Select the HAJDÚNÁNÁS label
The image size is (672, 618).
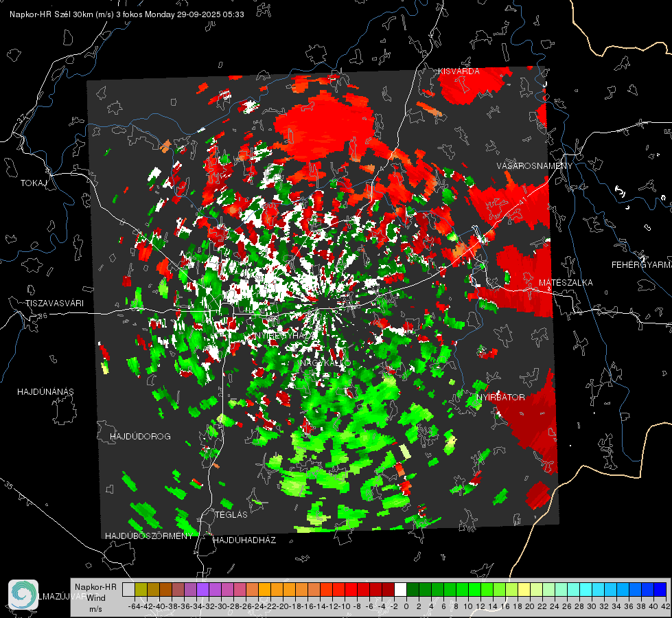point(45,392)
